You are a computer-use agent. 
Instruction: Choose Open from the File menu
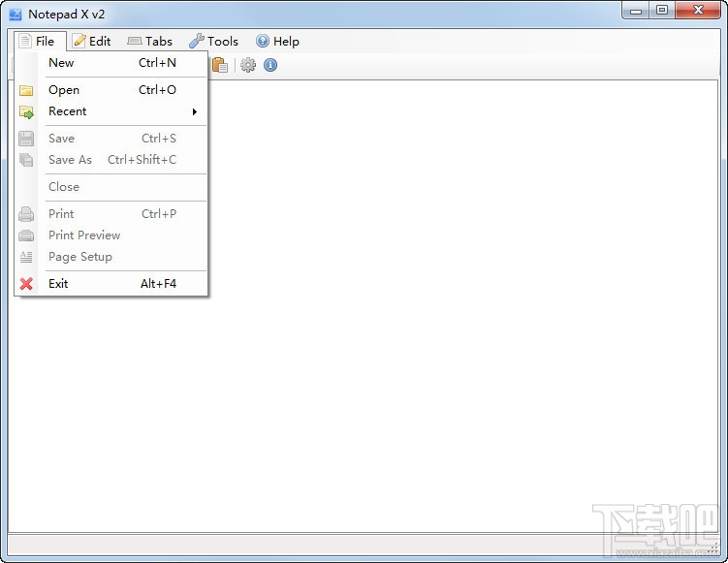click(x=111, y=90)
